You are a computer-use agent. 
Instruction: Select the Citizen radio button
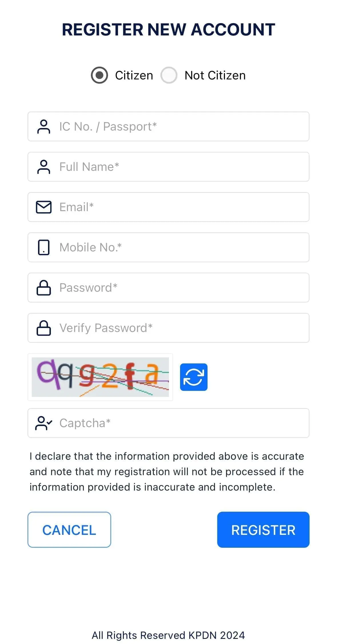99,75
